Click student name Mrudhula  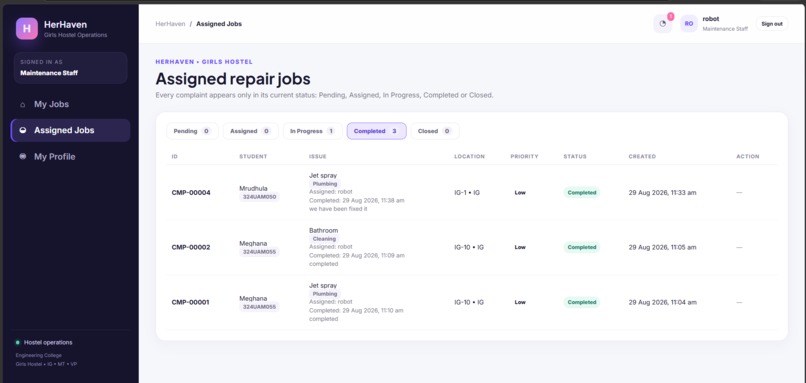coord(253,188)
